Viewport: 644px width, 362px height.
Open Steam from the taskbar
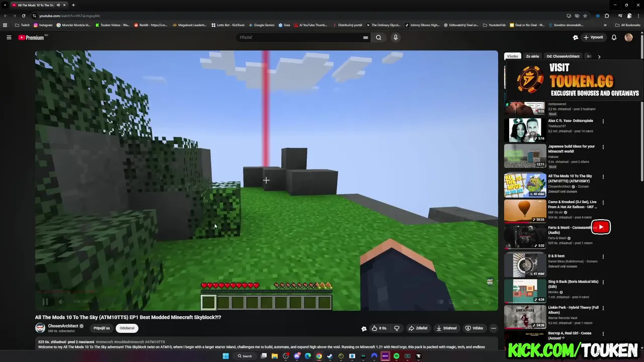330,356
